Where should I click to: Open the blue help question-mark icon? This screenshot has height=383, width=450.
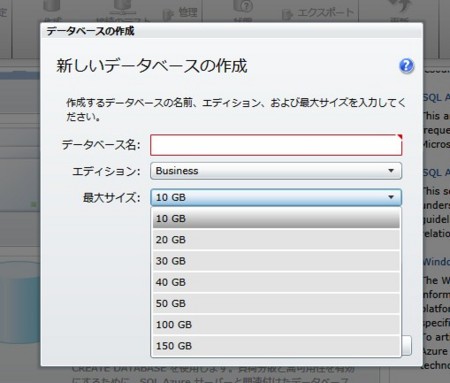click(x=406, y=66)
